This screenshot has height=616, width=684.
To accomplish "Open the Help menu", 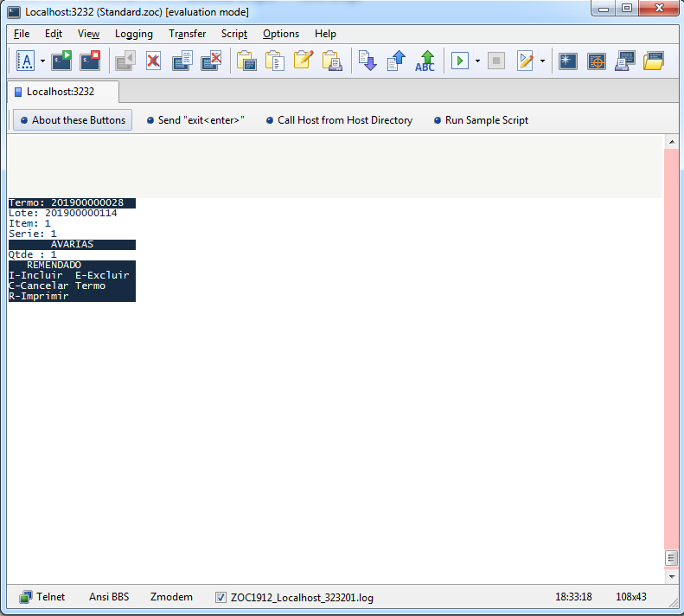I will pyautogui.click(x=325, y=34).
